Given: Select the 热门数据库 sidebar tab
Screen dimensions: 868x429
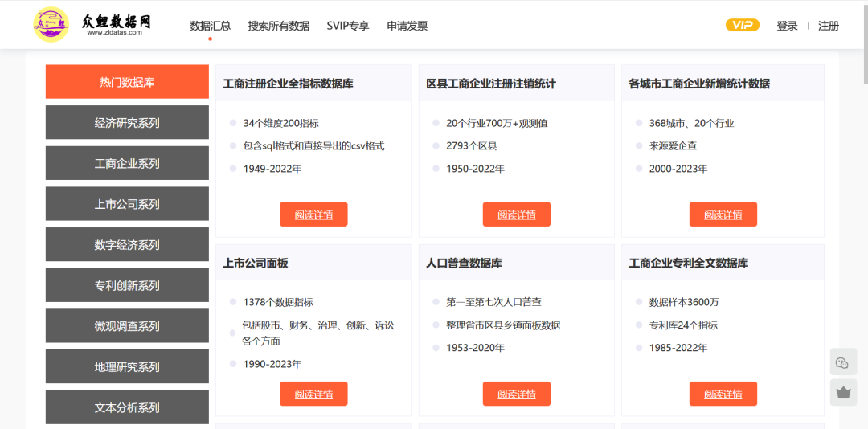Looking at the screenshot, I should pos(127,82).
